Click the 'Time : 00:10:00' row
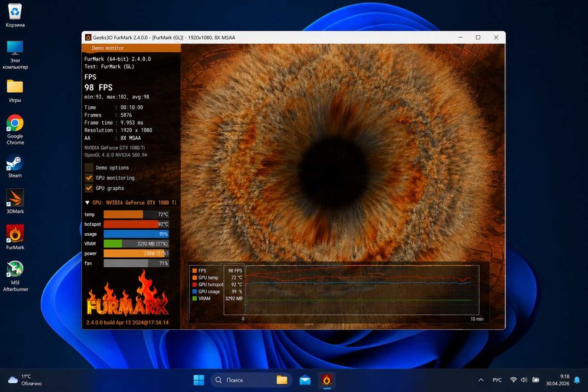 coord(113,107)
